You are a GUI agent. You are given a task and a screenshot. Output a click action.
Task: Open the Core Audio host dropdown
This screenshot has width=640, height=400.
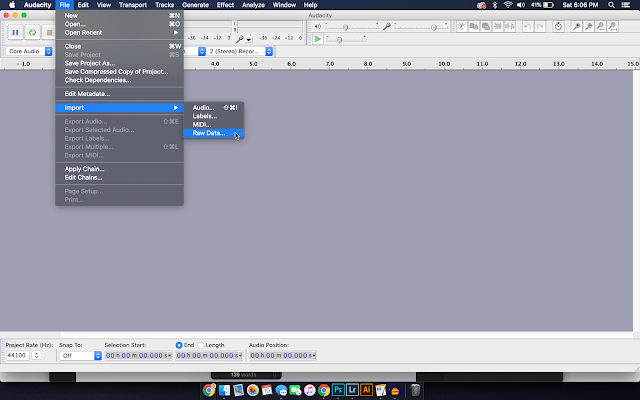point(29,51)
